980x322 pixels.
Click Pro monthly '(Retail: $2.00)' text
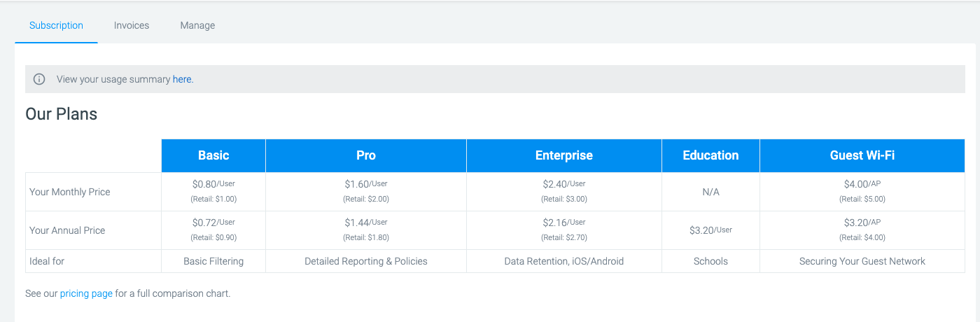[x=366, y=199]
